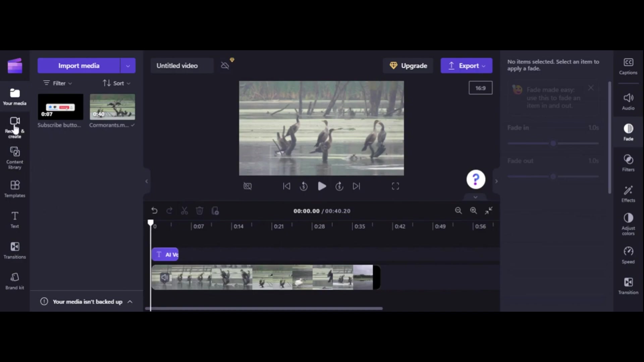
Task: Open the Sort dropdown
Action: tap(116, 83)
